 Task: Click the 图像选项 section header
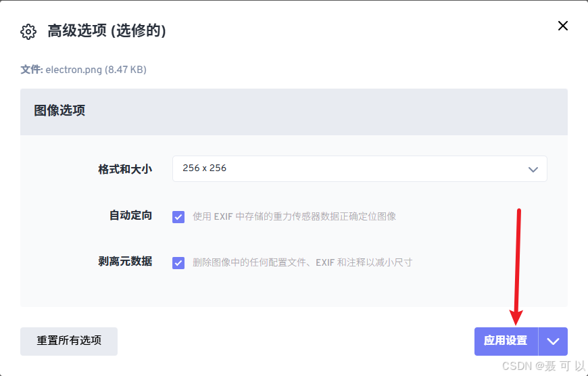[x=293, y=112]
